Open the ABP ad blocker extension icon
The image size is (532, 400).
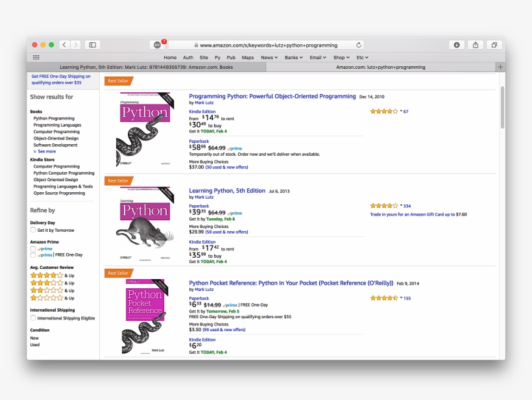158,45
